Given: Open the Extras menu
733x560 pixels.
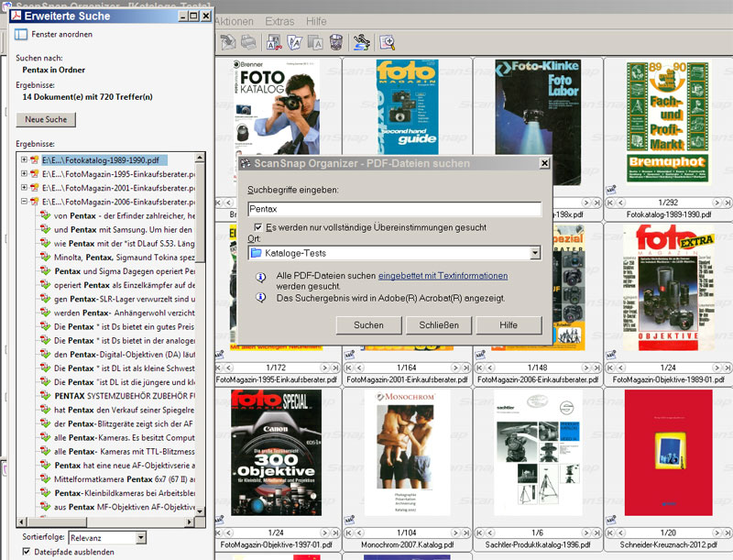Looking at the screenshot, I should point(278,21).
